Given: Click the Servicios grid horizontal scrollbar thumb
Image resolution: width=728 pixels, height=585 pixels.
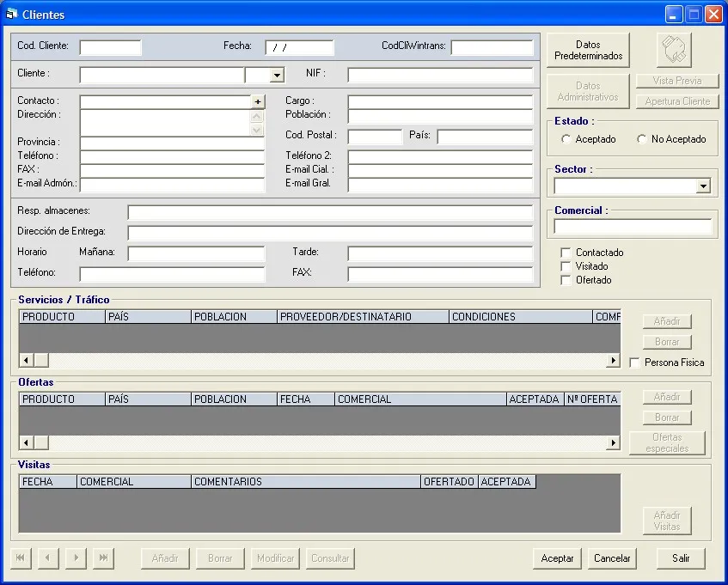Looking at the screenshot, I should click(x=41, y=360).
